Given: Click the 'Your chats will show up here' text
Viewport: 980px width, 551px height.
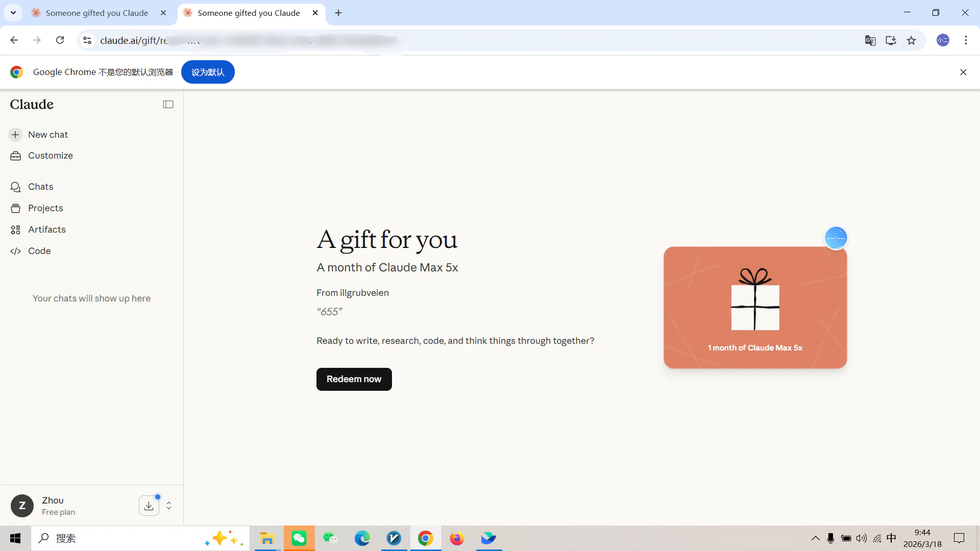Looking at the screenshot, I should point(91,298).
